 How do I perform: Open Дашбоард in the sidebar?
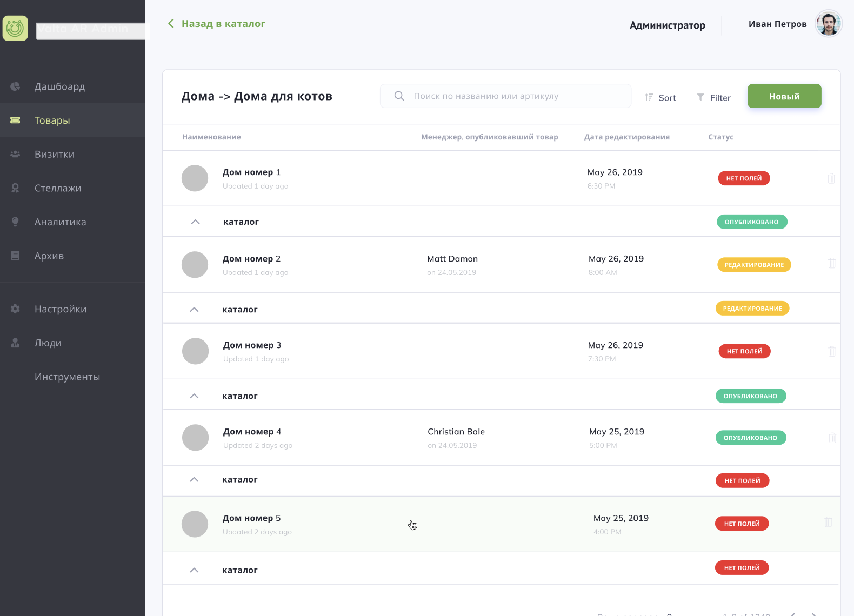[59, 86]
